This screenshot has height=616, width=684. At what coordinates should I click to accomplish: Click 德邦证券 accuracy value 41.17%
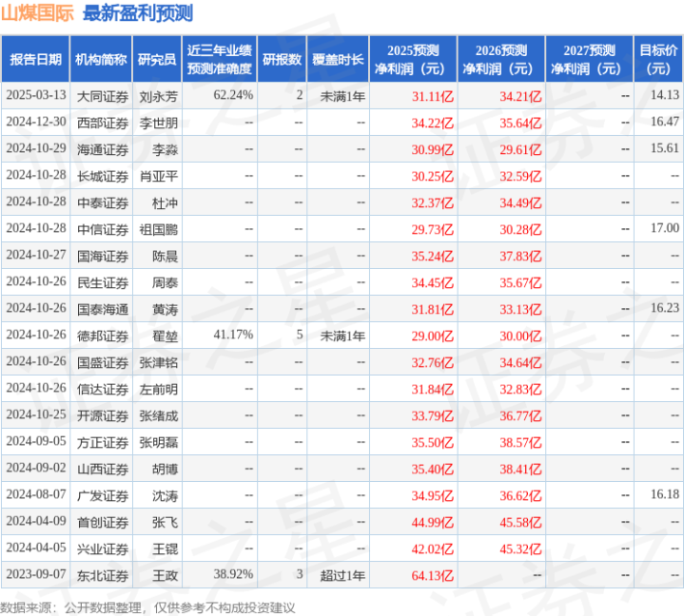(233, 335)
